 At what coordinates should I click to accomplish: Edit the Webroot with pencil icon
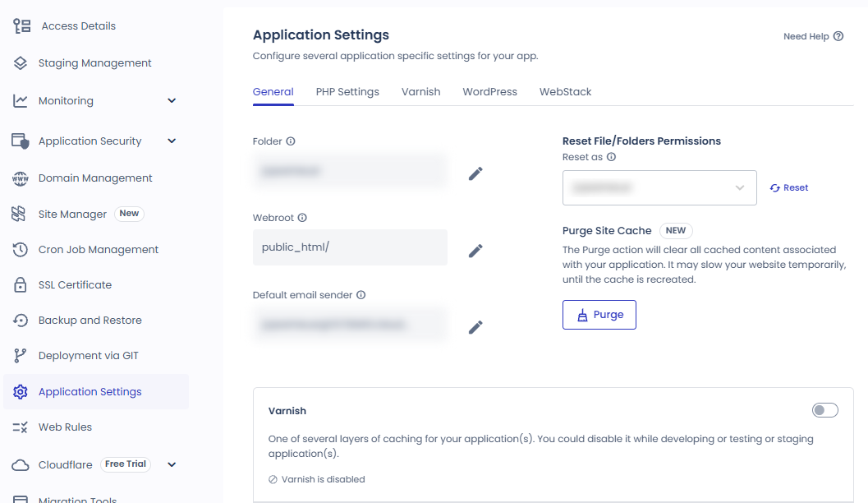click(475, 251)
